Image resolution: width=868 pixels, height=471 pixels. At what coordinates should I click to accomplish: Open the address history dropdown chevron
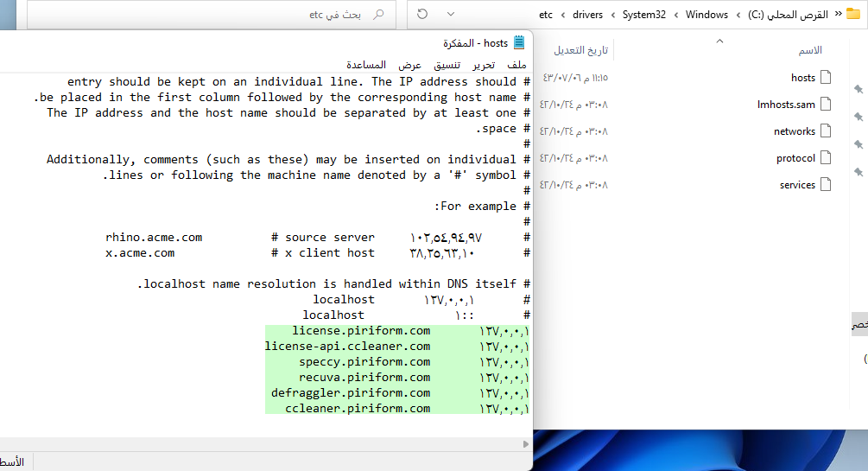click(x=451, y=15)
